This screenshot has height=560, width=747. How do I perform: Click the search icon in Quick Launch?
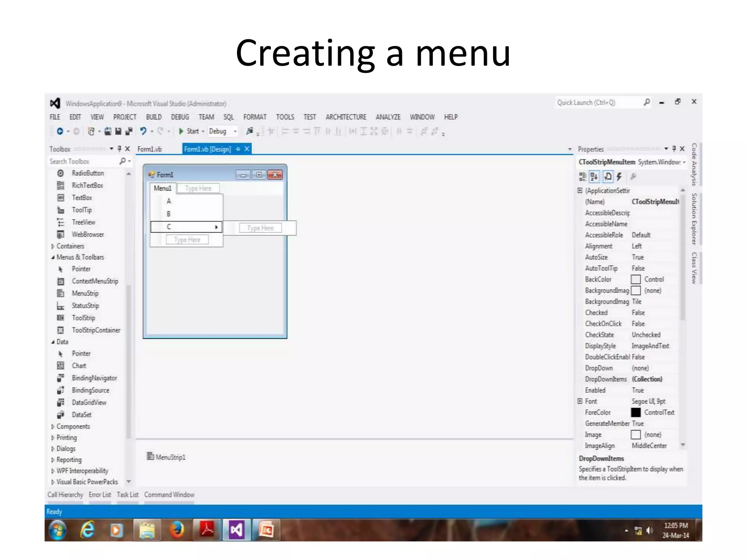pyautogui.click(x=647, y=102)
